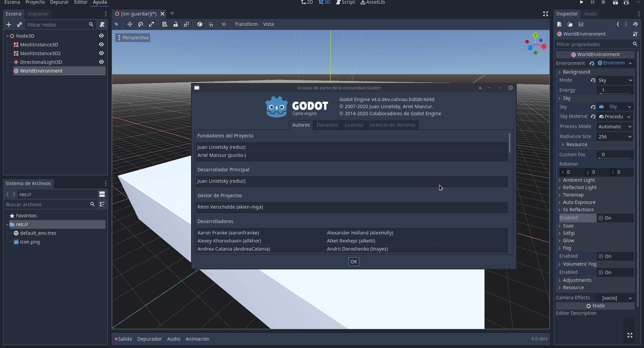The image size is (644, 348).
Task: Open Depurador bottom panel
Action: pyautogui.click(x=149, y=339)
